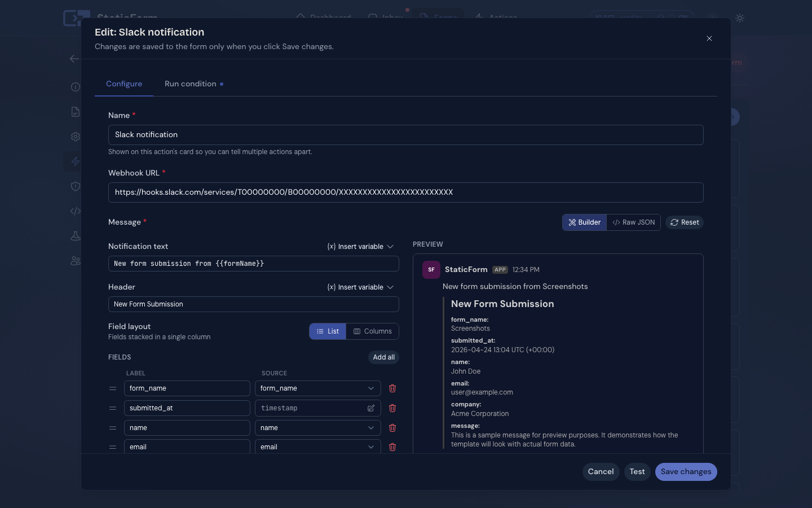Delete the email field row
Image resolution: width=812 pixels, height=508 pixels.
tap(392, 447)
